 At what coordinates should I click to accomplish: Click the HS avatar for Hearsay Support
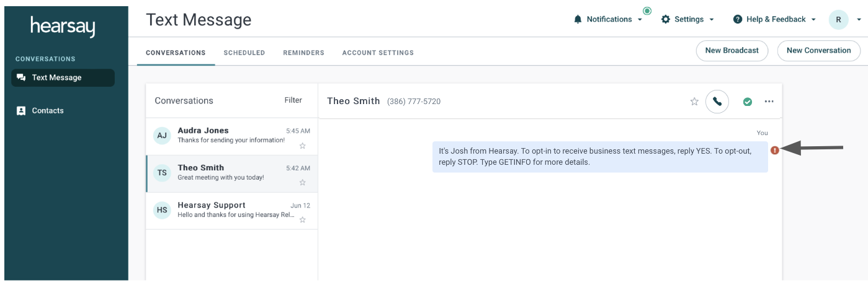[x=162, y=210]
